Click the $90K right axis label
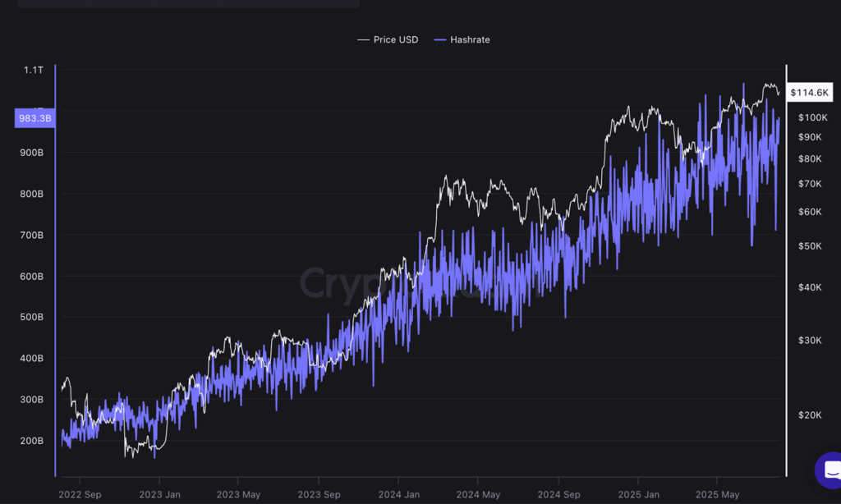The image size is (841, 504). pos(810,137)
